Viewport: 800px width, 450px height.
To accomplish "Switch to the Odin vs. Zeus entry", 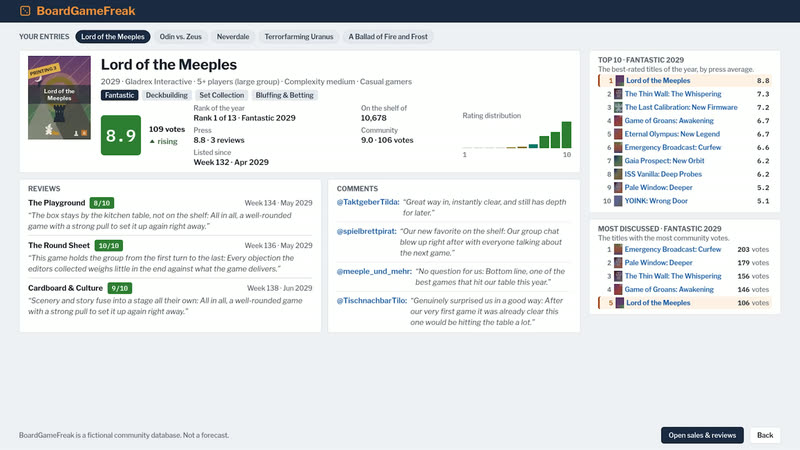I will coord(181,37).
